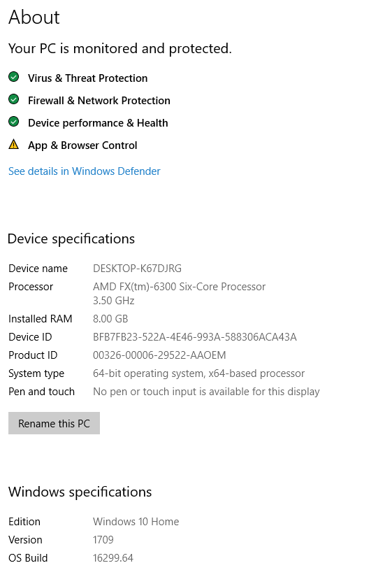Select the App & Browser Control label
Screen dimensions: 392x570
[x=82, y=145]
